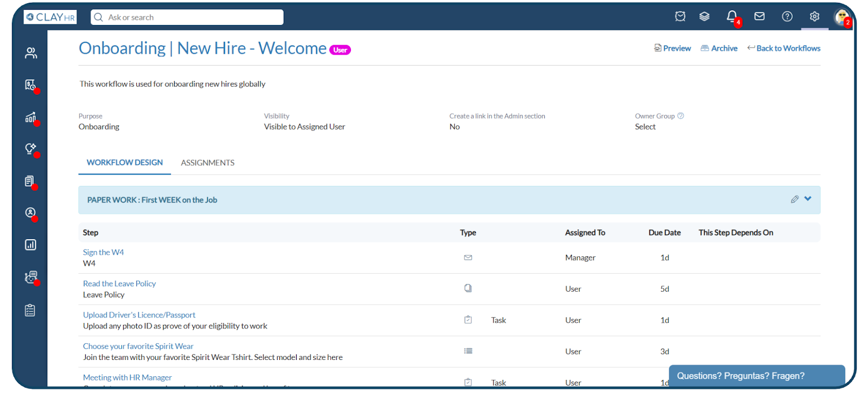The width and height of the screenshot is (868, 393).
Task: Click the Due Date column header
Action: (665, 233)
